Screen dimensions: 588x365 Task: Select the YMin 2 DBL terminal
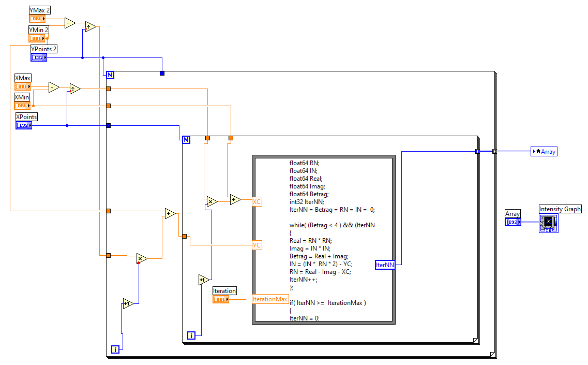[38, 38]
